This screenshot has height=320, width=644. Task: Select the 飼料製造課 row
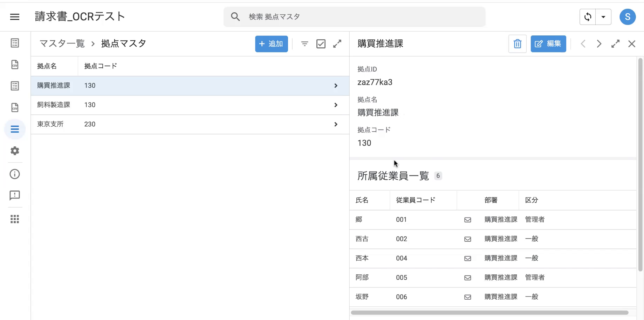click(x=190, y=105)
